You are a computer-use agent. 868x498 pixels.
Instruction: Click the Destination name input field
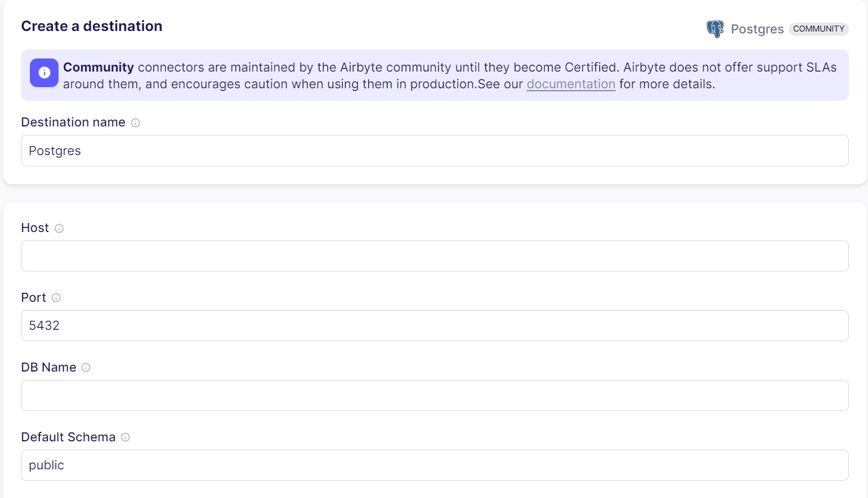click(x=435, y=150)
